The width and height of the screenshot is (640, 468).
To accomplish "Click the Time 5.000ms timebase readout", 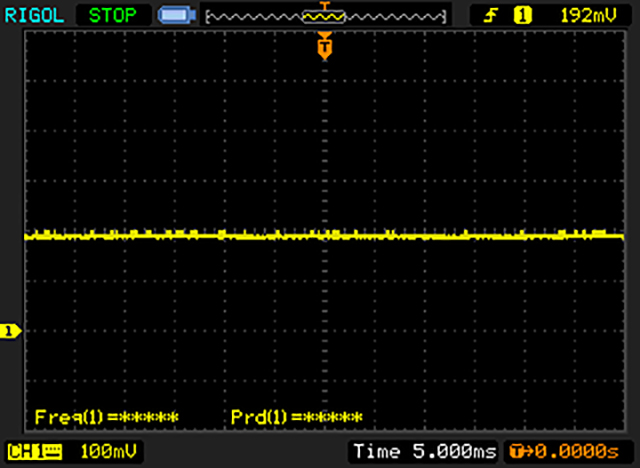I will 425,452.
